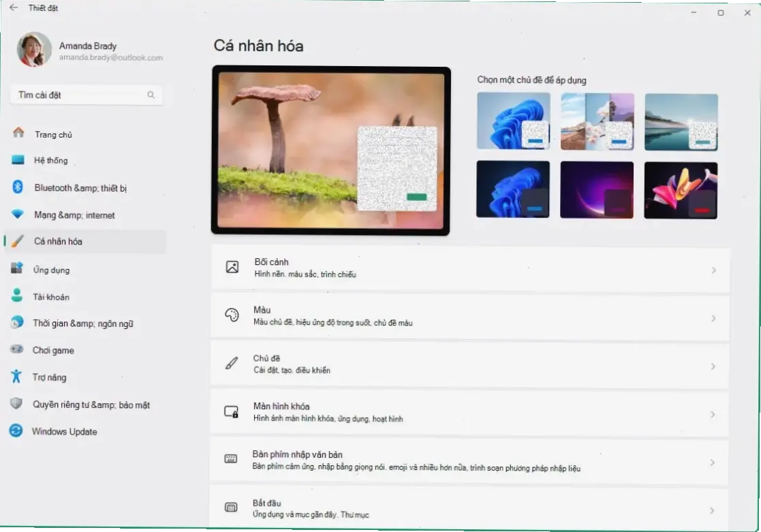Apply the dark blue Windows bloom theme
Image resolution: width=761 pixels, height=532 pixels.
click(x=513, y=189)
